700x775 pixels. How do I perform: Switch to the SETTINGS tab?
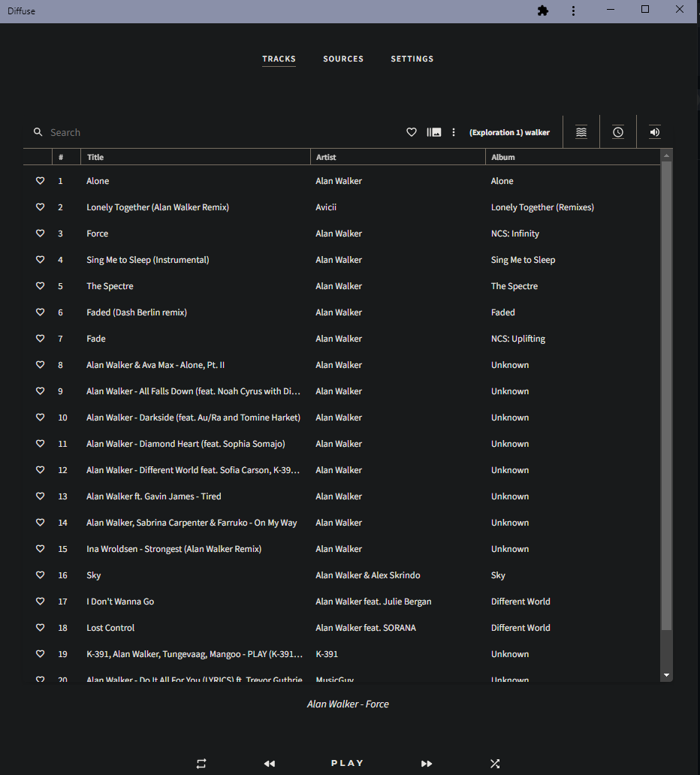pos(412,59)
